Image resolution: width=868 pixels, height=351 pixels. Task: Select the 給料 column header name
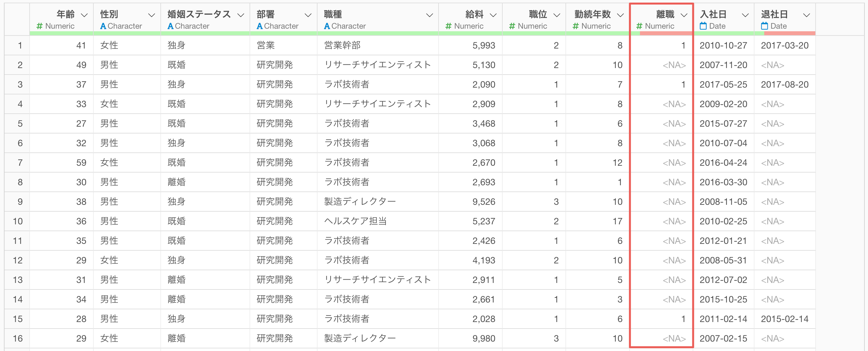point(474,14)
